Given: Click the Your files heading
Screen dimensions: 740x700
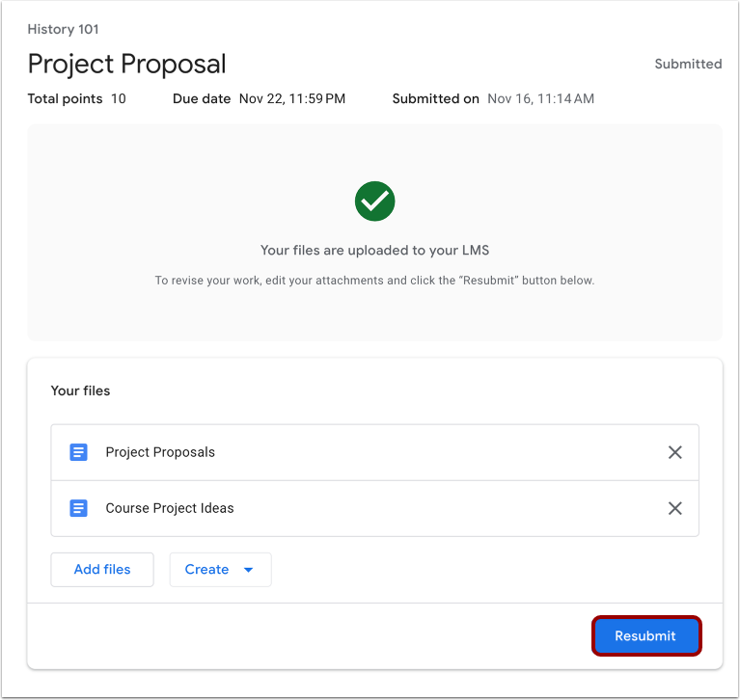Looking at the screenshot, I should pos(80,390).
